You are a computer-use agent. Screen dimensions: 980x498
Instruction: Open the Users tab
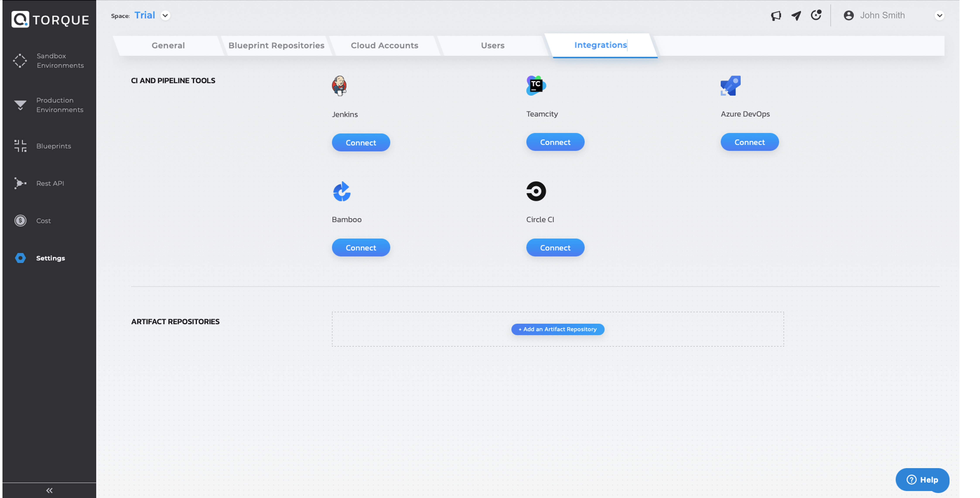point(492,46)
